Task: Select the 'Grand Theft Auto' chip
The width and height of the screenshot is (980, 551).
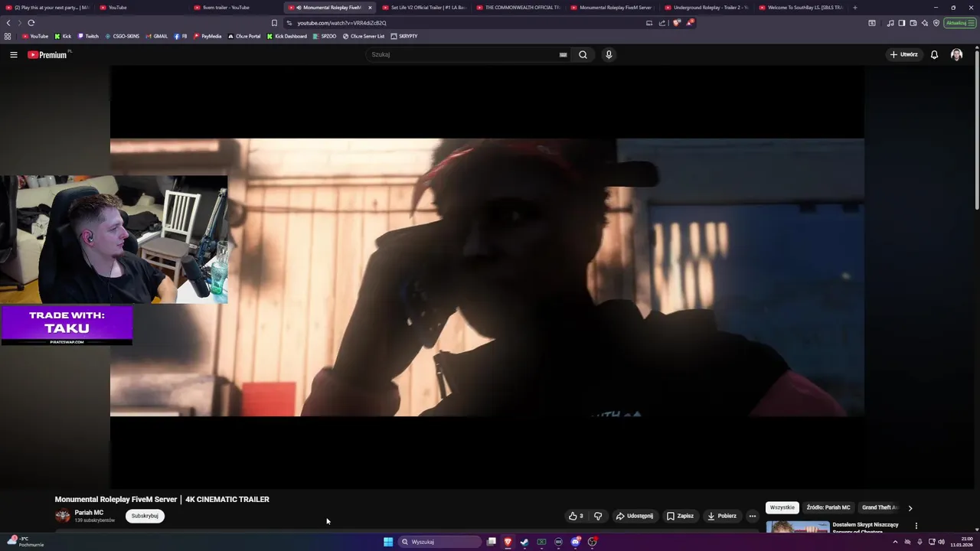Action: [880, 507]
